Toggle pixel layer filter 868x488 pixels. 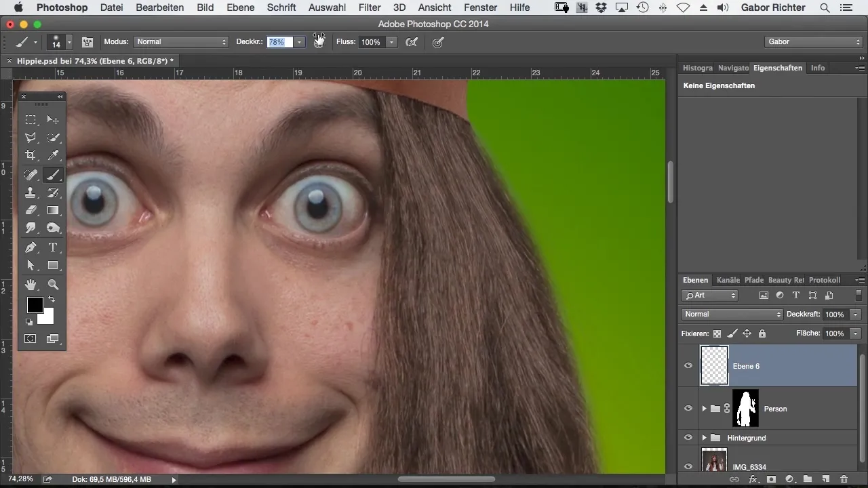pyautogui.click(x=764, y=296)
